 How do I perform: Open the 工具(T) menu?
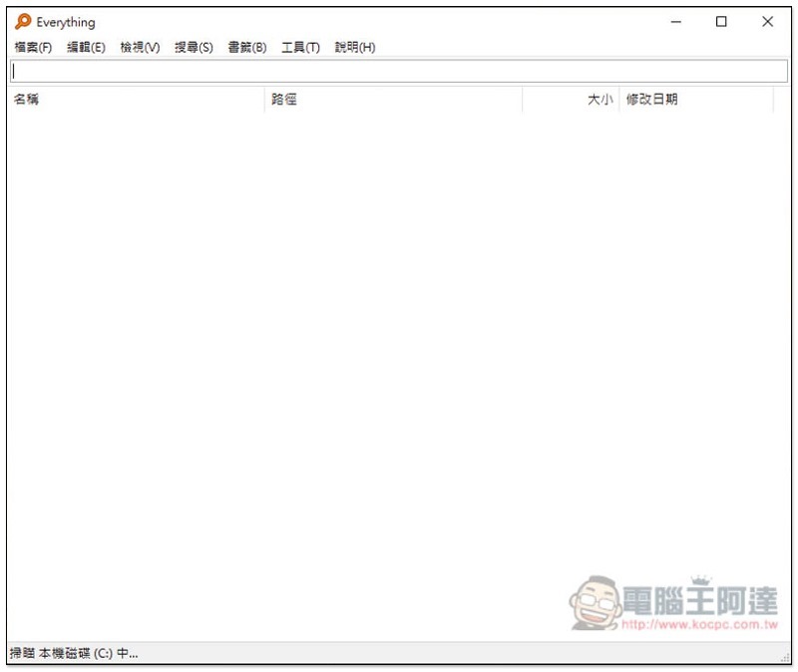(x=300, y=47)
